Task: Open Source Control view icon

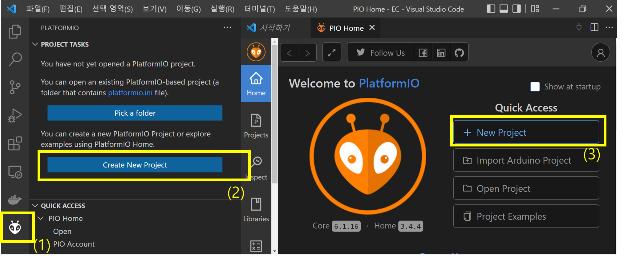Action: point(15,87)
